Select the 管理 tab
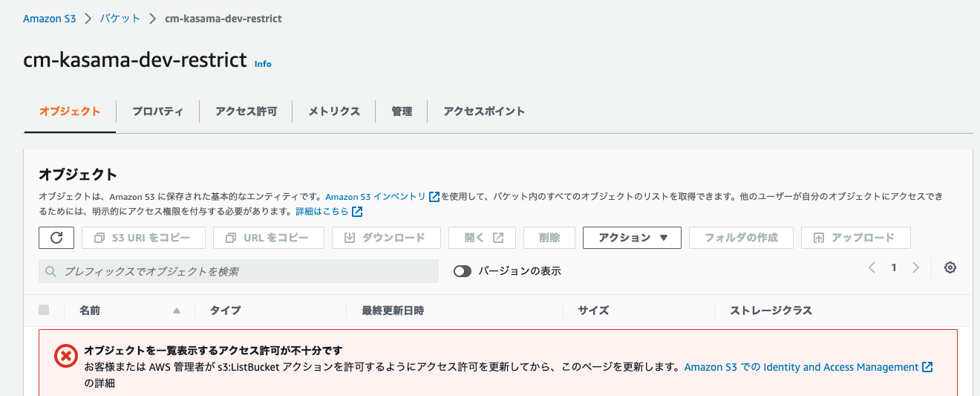The image size is (980, 396). coord(402,111)
